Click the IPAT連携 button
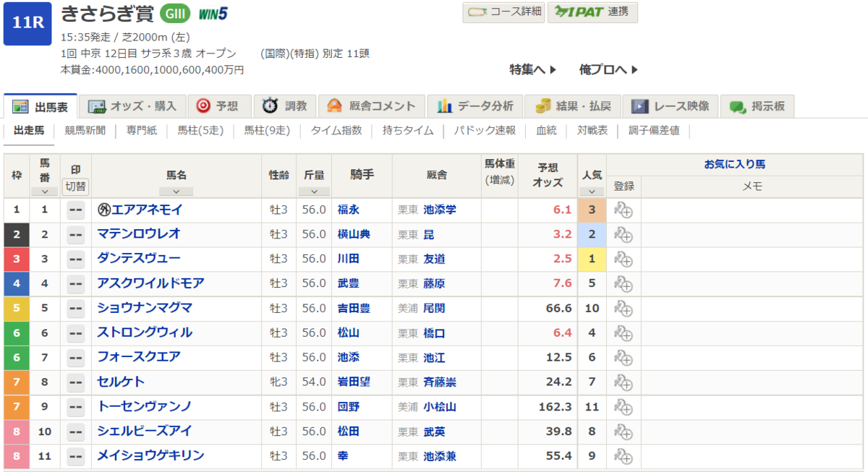 click(x=592, y=12)
